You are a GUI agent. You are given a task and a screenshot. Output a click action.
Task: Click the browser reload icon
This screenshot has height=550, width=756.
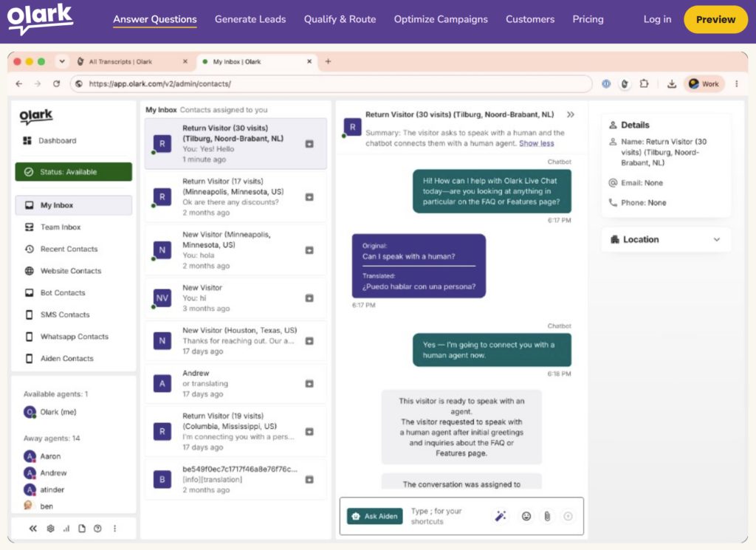[x=56, y=84]
